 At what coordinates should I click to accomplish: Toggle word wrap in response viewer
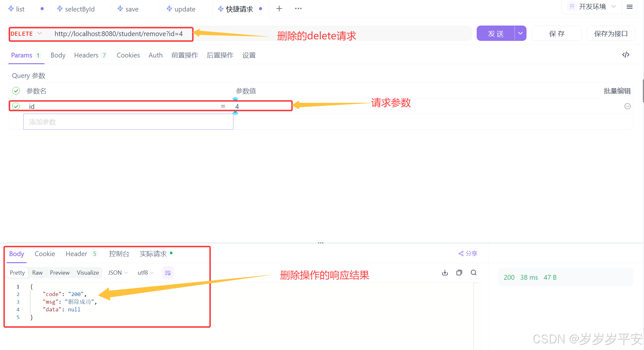168,273
